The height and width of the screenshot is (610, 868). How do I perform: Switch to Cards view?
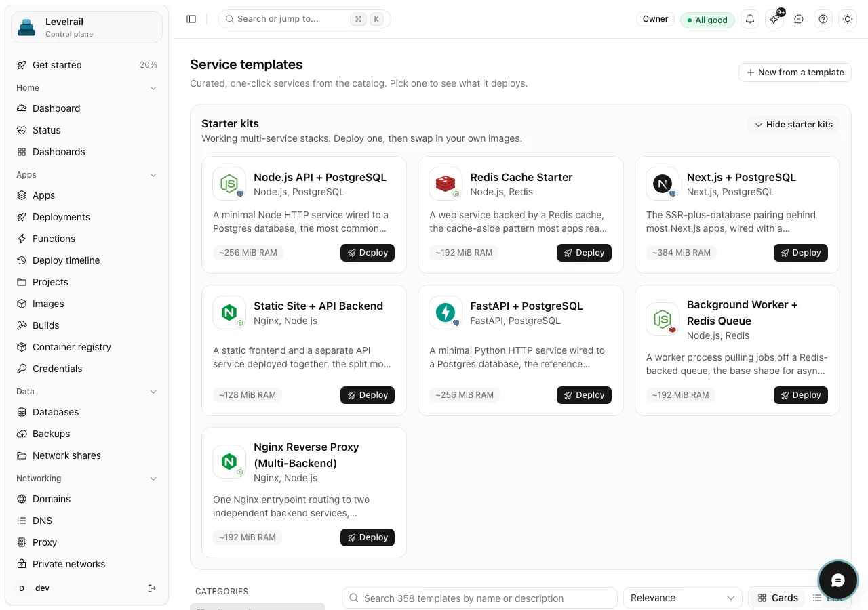(x=778, y=598)
